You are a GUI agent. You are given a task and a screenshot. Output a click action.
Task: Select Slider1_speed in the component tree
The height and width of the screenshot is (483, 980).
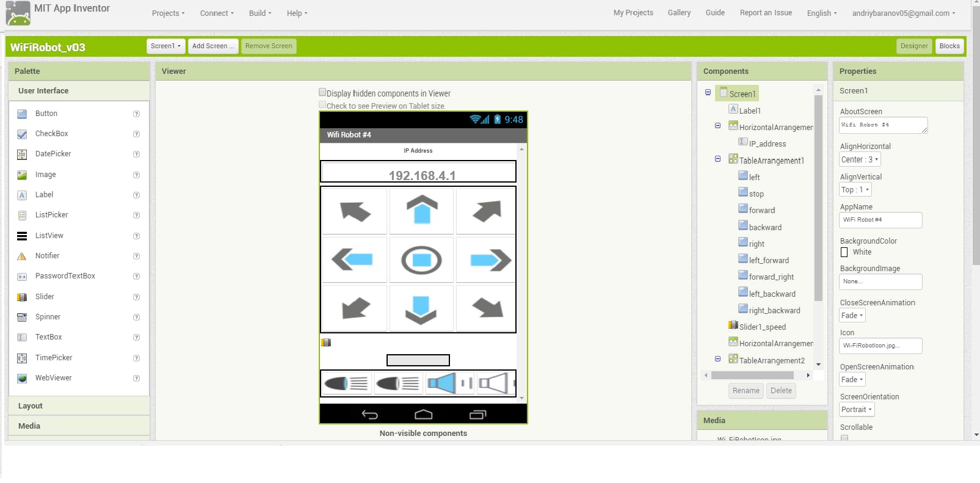[x=763, y=327]
